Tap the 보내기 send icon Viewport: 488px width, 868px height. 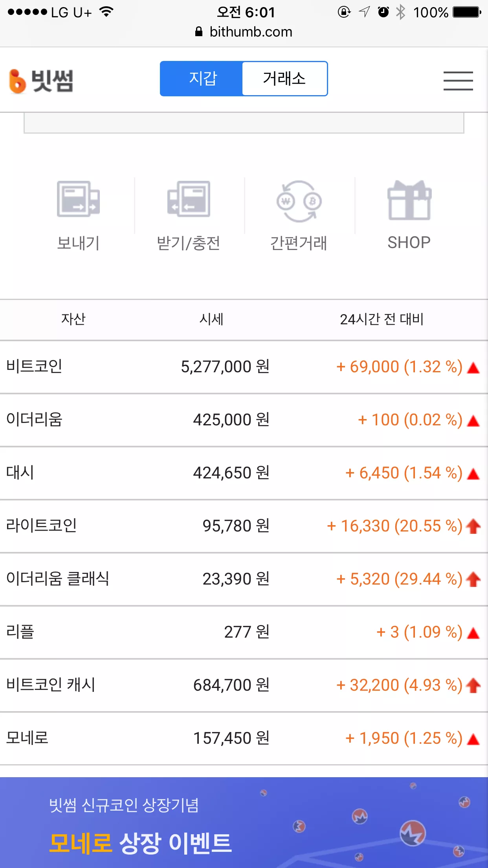click(78, 199)
